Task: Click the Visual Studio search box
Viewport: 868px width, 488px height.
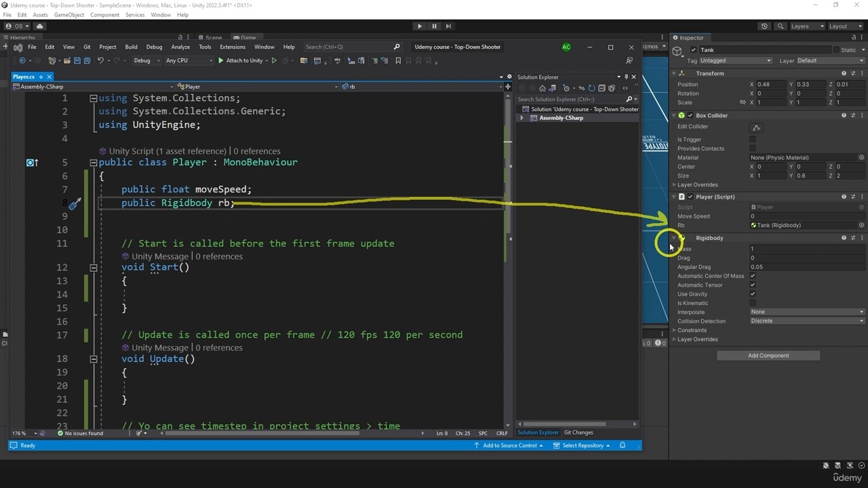Action: pos(353,47)
